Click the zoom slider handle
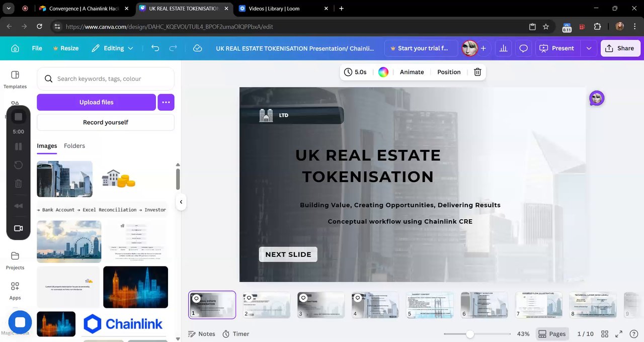The image size is (644, 342). (x=470, y=334)
